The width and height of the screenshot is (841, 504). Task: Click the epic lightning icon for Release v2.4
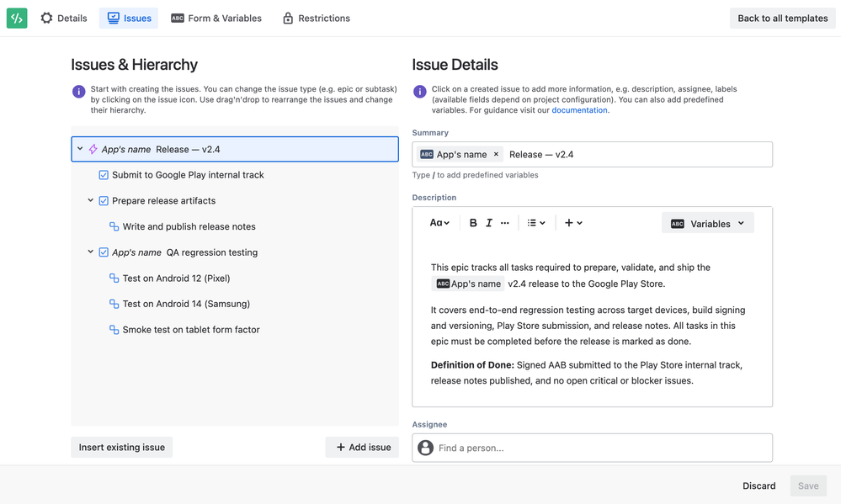(x=93, y=149)
